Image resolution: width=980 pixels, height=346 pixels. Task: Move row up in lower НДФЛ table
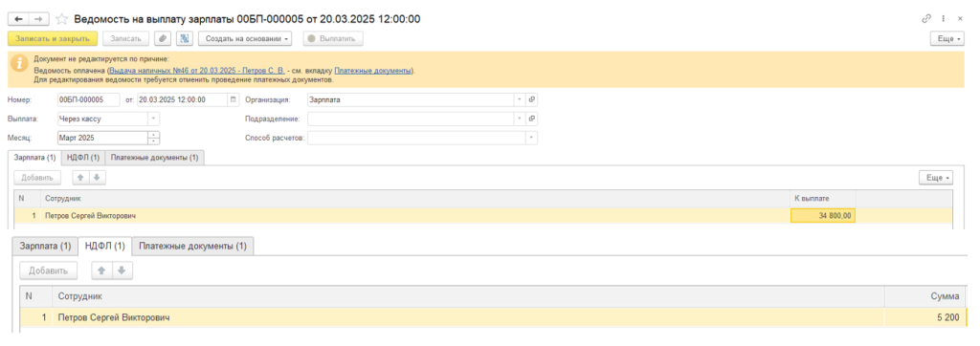tap(101, 270)
